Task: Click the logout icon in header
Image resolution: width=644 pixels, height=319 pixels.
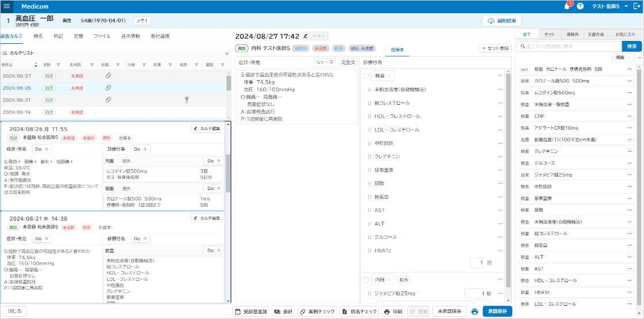Action: click(x=637, y=6)
